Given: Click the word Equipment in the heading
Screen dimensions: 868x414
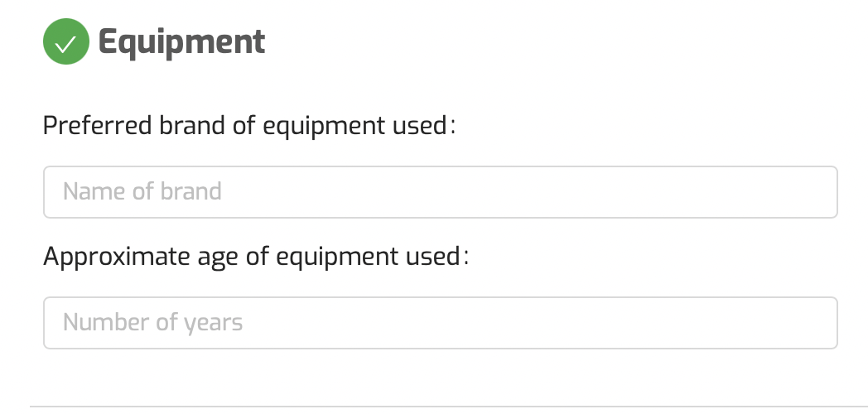Looking at the screenshot, I should [181, 41].
